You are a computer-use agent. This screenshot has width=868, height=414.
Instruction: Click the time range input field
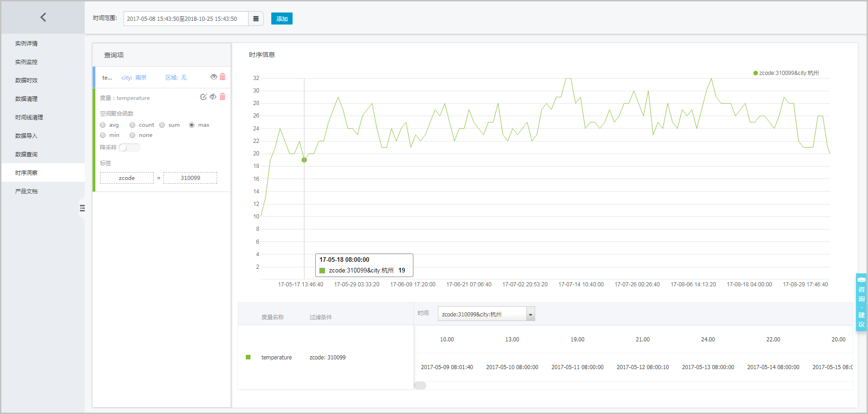click(186, 19)
